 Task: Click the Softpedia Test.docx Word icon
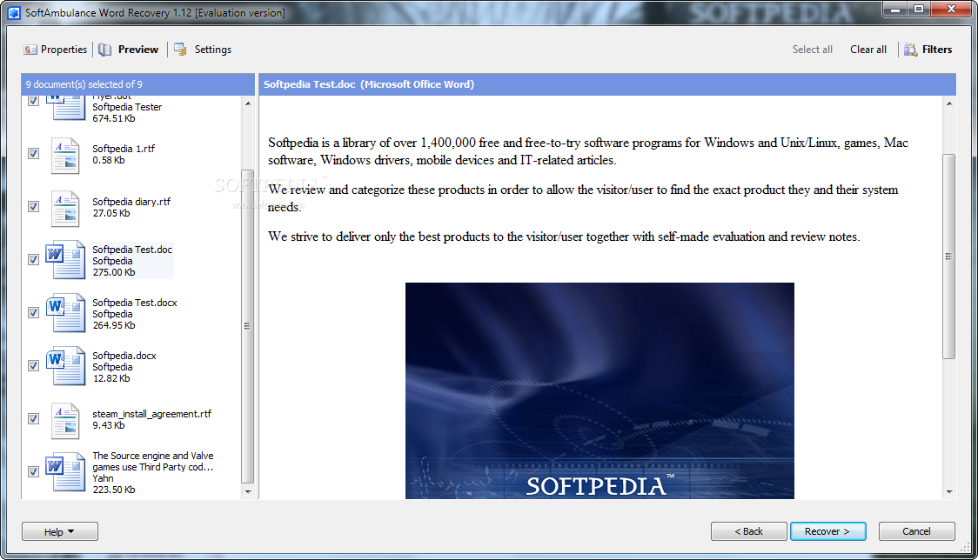click(x=65, y=312)
